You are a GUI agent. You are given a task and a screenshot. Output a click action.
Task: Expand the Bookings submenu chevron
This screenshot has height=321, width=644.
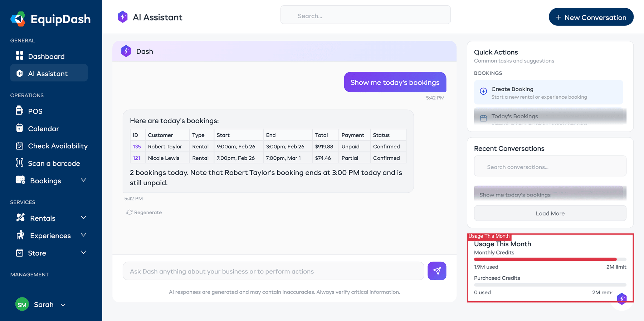coord(83,180)
